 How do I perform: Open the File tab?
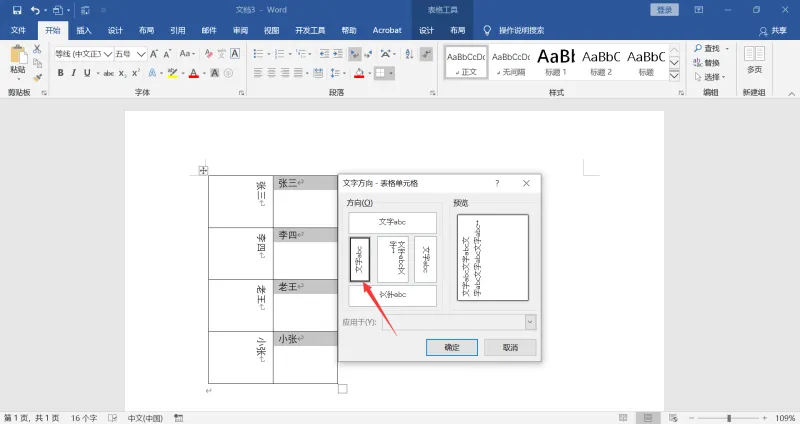click(x=18, y=31)
